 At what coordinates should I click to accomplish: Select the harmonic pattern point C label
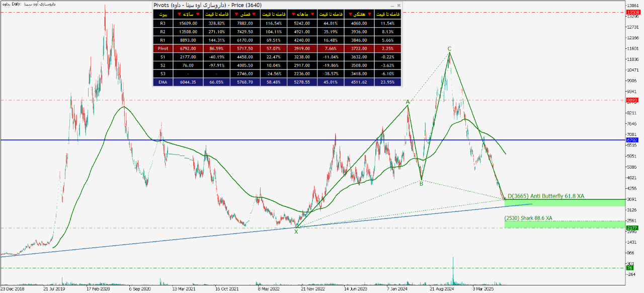449,49
